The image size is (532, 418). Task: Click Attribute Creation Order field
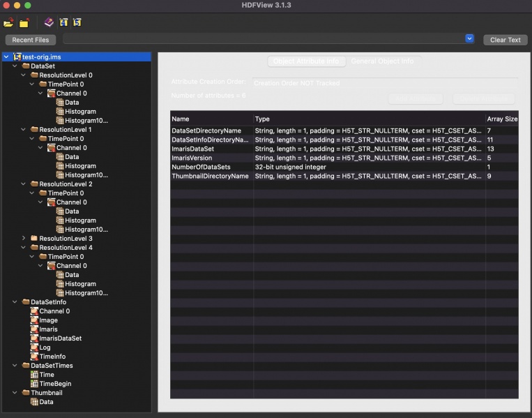click(x=385, y=83)
